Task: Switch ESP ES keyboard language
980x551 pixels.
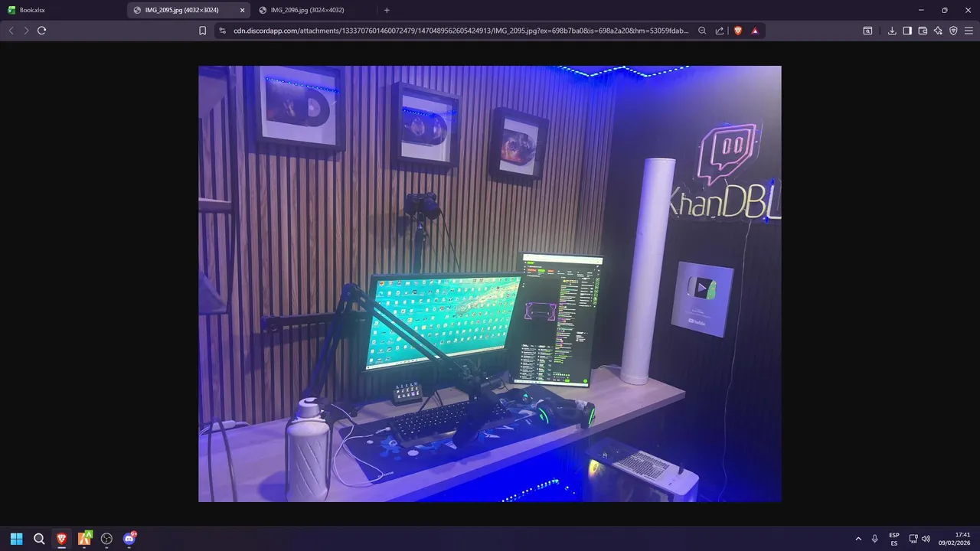Action: pos(894,539)
